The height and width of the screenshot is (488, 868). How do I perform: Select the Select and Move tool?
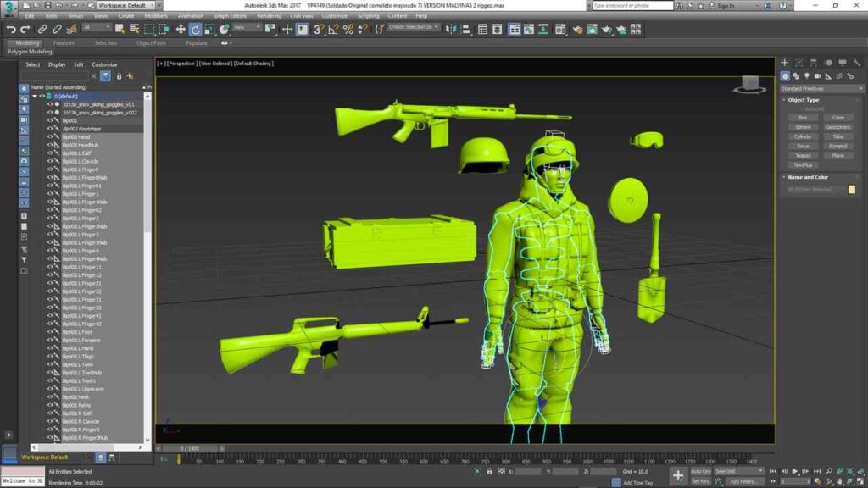click(181, 30)
